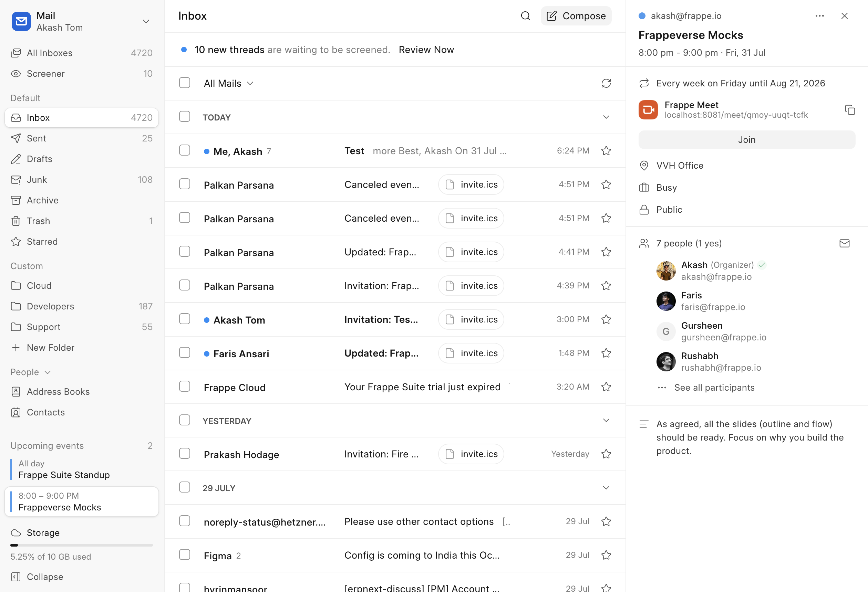This screenshot has height=592, width=868.
Task: Click the Review Now link
Action: pyautogui.click(x=426, y=50)
